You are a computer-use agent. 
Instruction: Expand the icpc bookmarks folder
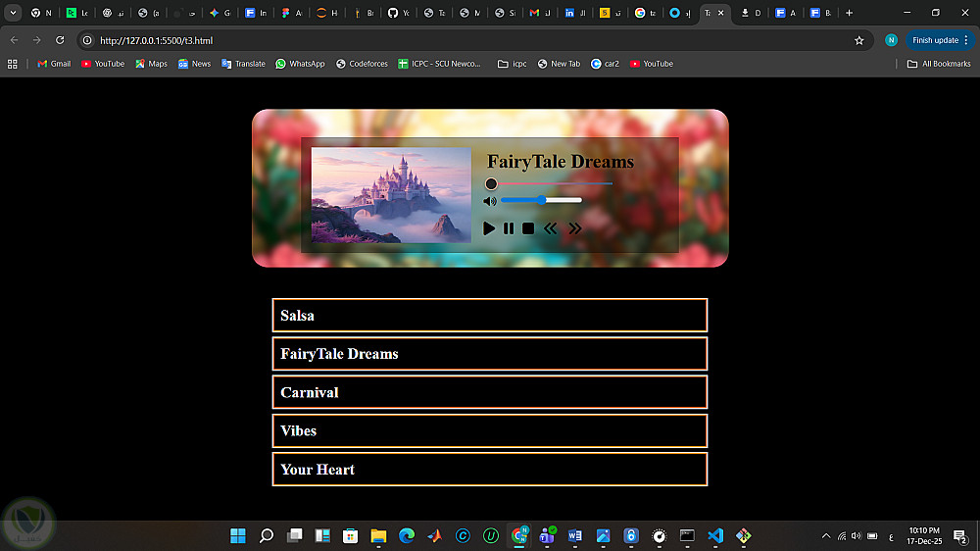click(512, 64)
